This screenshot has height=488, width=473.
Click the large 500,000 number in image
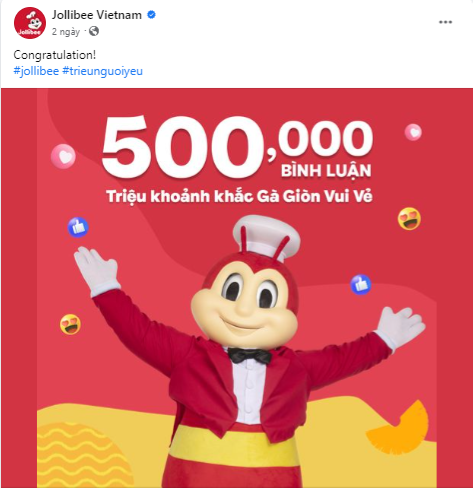[x=237, y=147]
